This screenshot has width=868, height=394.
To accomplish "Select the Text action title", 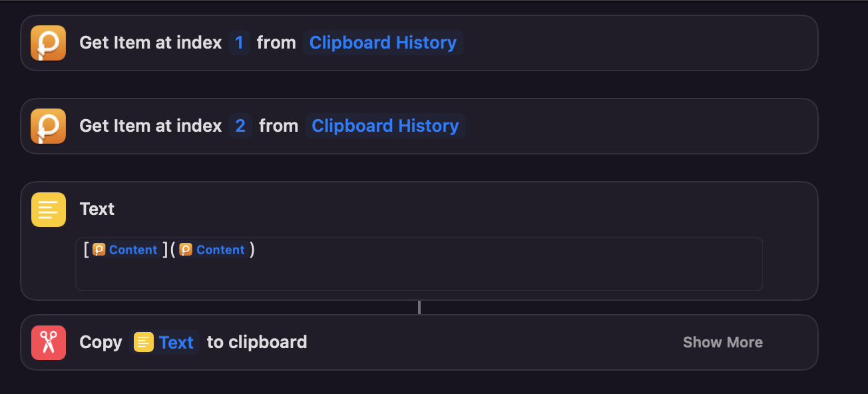I will (x=97, y=209).
